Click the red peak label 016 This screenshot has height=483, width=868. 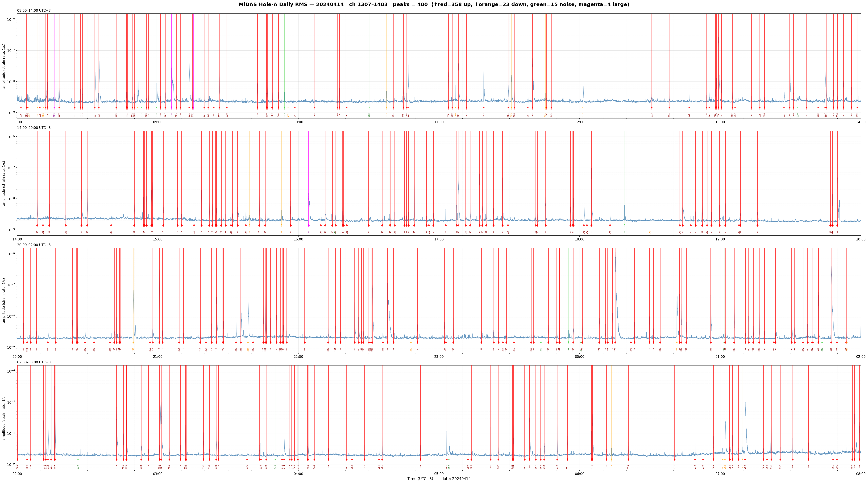(116, 115)
